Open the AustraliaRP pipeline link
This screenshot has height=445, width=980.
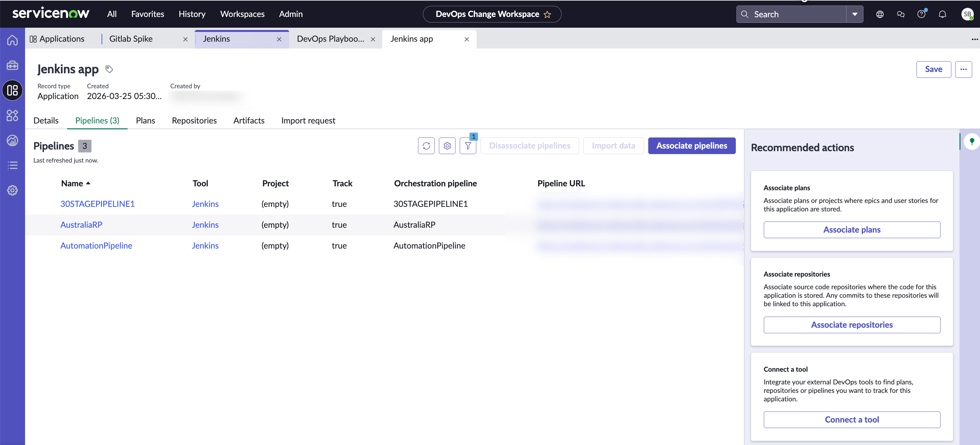pyautogui.click(x=81, y=225)
